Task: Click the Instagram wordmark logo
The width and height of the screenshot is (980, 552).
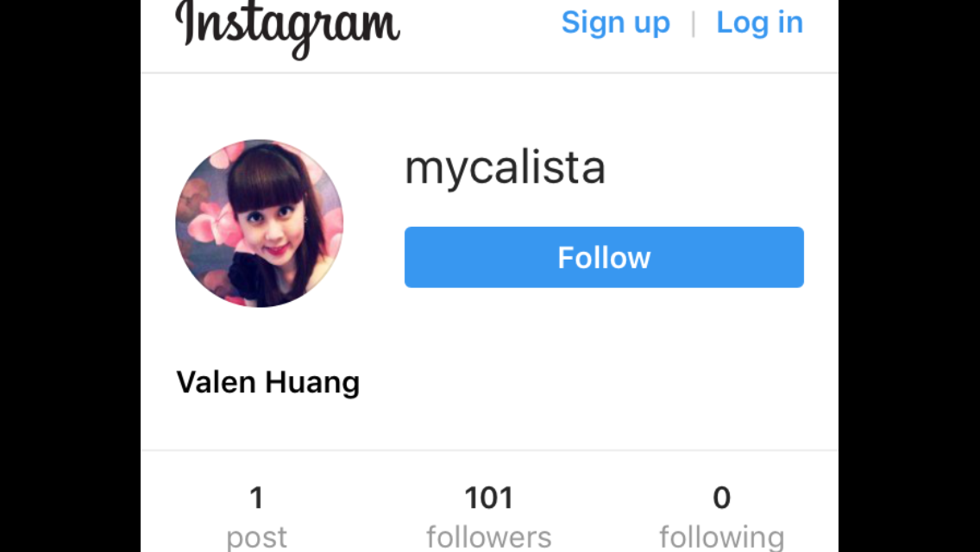Action: (287, 29)
